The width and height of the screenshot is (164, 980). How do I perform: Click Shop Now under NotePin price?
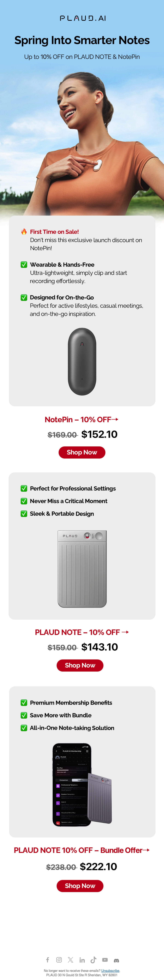(x=82, y=452)
